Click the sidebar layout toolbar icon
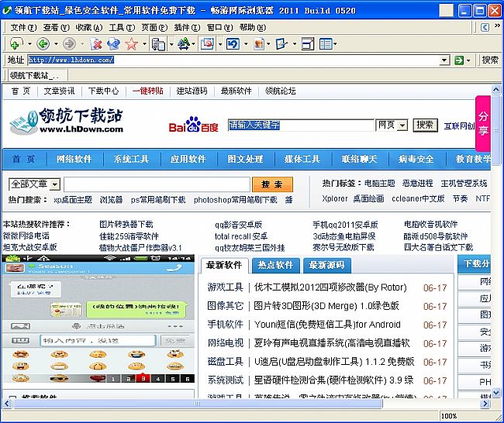This screenshot has width=504, height=423. 326,43
